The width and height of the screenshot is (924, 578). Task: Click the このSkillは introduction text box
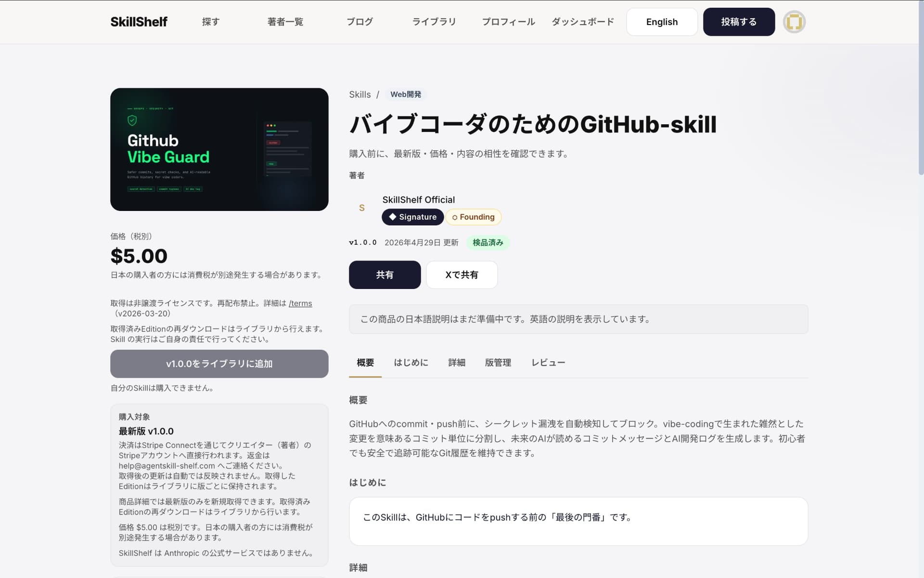[578, 521]
